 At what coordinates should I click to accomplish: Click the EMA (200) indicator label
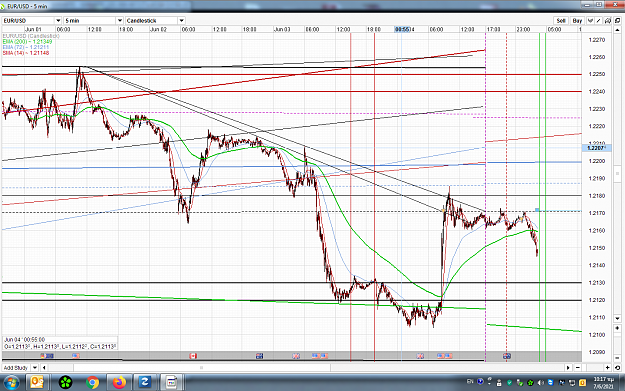click(x=27, y=41)
